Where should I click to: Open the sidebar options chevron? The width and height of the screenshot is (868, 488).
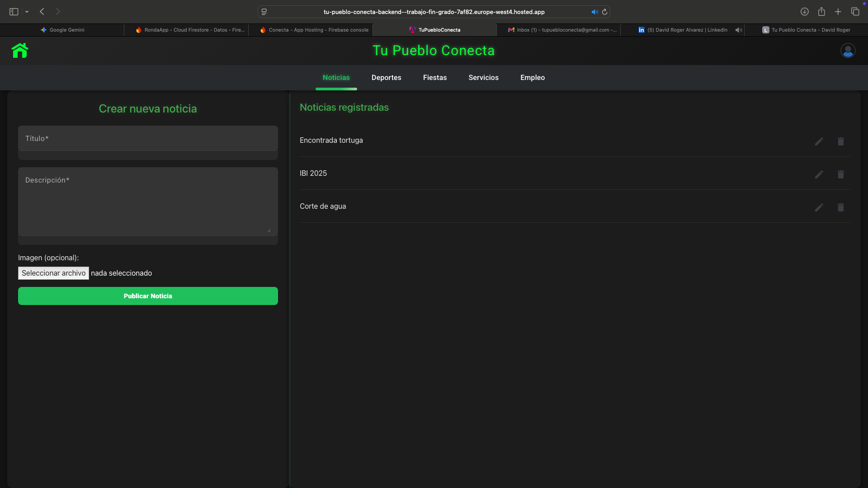(27, 12)
